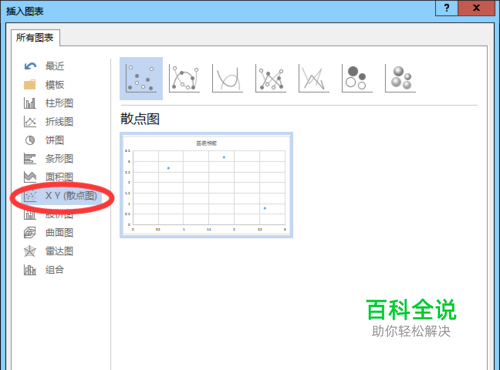Pick Scatter with straight lines only
Image resolution: width=500 pixels, height=370 pixels.
(x=314, y=78)
